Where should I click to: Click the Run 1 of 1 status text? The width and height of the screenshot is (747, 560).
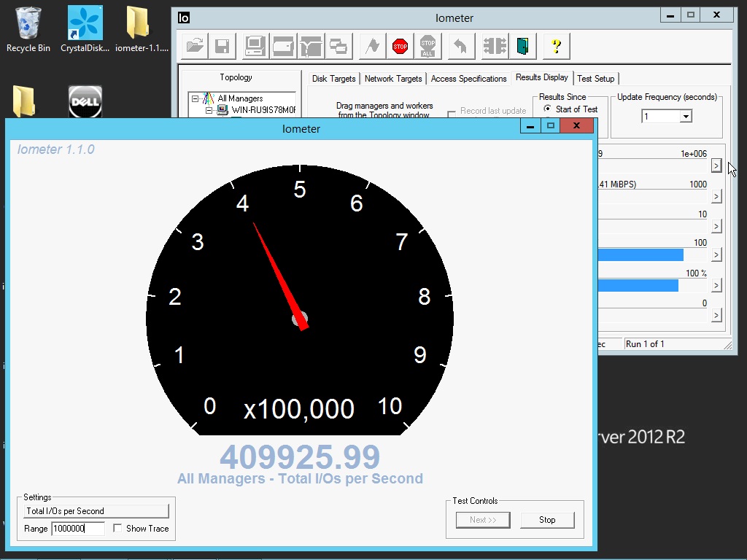pyautogui.click(x=645, y=344)
